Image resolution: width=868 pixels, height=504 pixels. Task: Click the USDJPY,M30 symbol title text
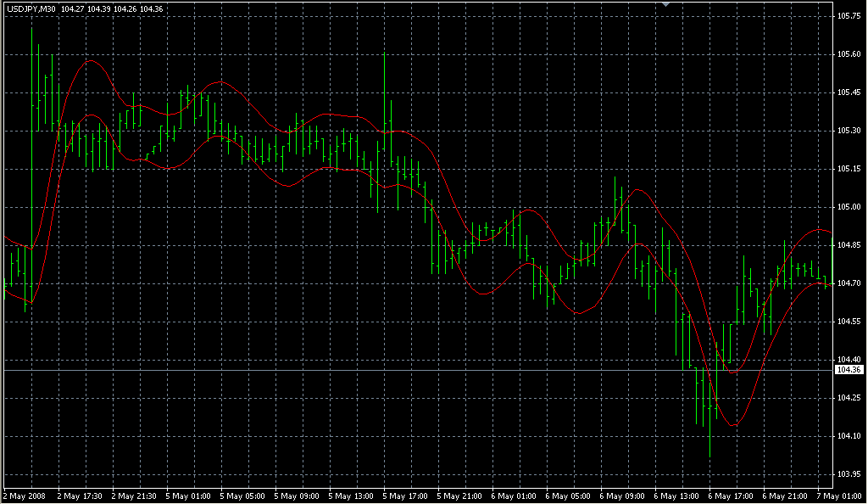tap(31, 8)
